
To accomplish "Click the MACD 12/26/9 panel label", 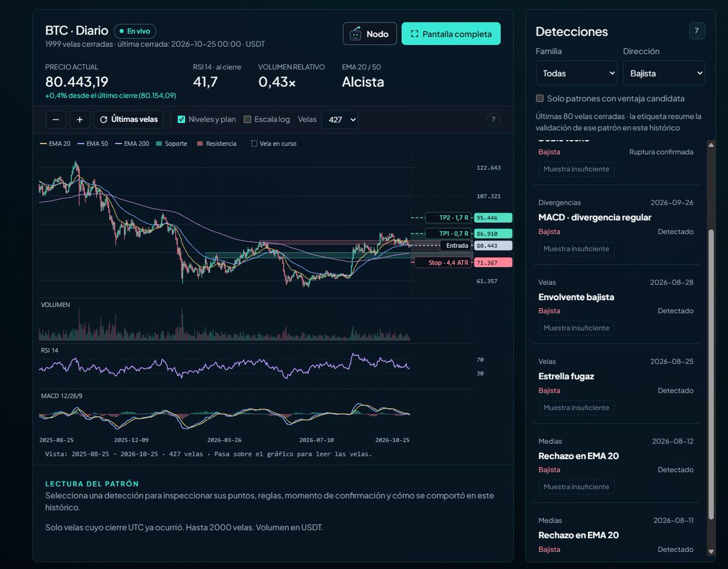I will [x=61, y=396].
